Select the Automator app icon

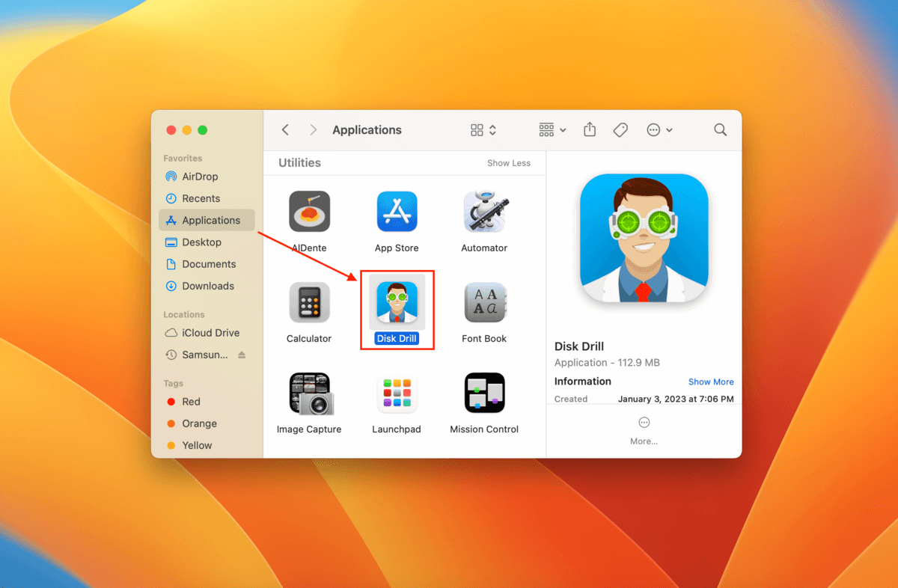(485, 212)
